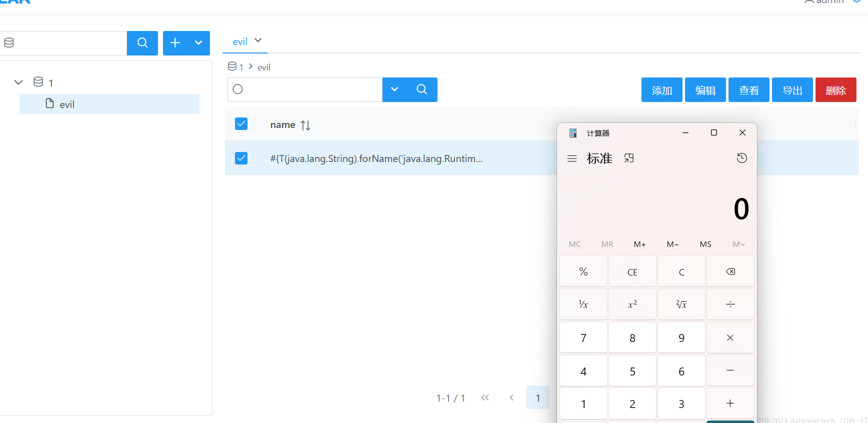This screenshot has width=868, height=423.
Task: Click the magnifier search button above table
Action: pyautogui.click(x=422, y=89)
